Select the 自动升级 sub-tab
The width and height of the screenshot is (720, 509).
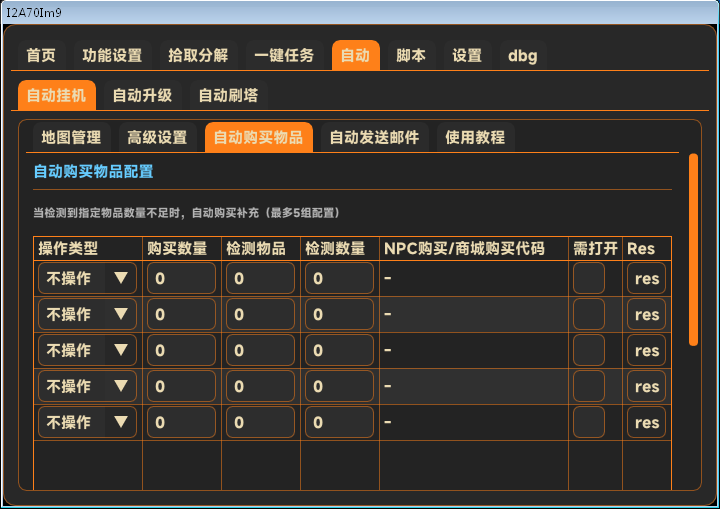pos(142,96)
